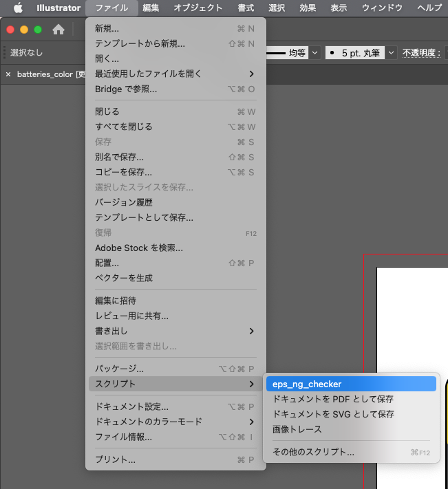The image size is (448, 489).
Task: Choose レビュー用に共有...
Action: point(175,316)
